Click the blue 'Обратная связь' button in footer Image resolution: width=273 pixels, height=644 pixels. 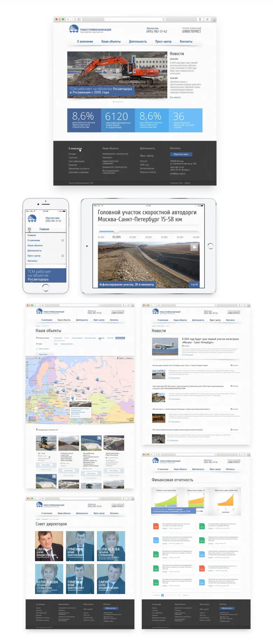181,154
